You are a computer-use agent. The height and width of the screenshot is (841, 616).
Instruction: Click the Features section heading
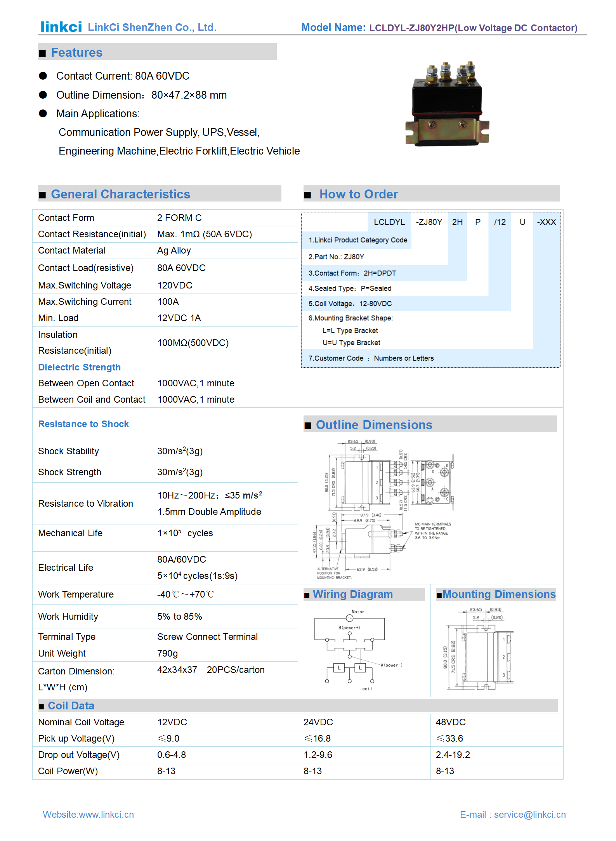76,52
